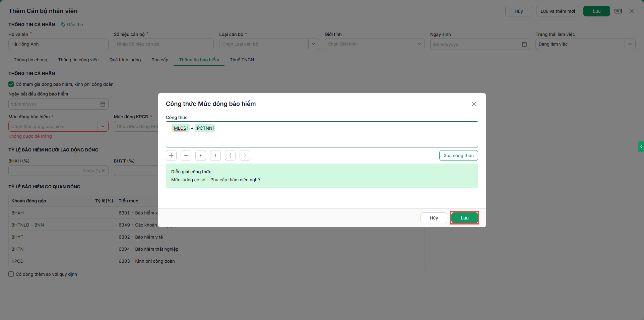
Task: Click Xóa công thức button
Action: point(459,155)
